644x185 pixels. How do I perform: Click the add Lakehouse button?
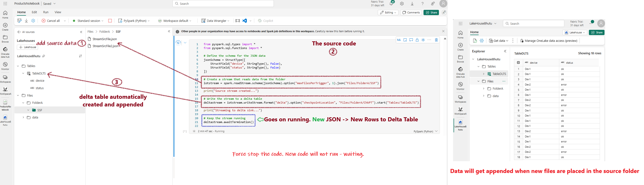pyautogui.click(x=27, y=47)
